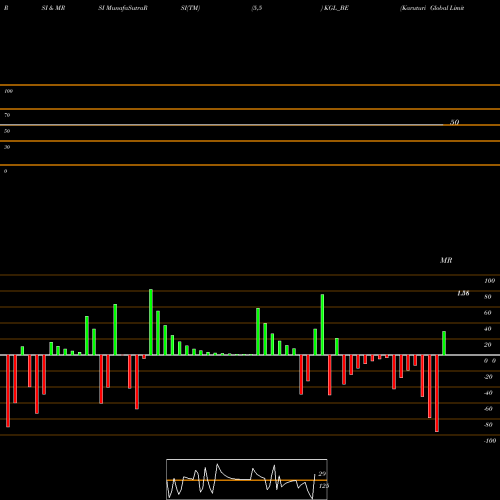Viewport: 500px width, 500px height.
Task: Click the '(5,5' parameter text
Action: coord(257,8)
